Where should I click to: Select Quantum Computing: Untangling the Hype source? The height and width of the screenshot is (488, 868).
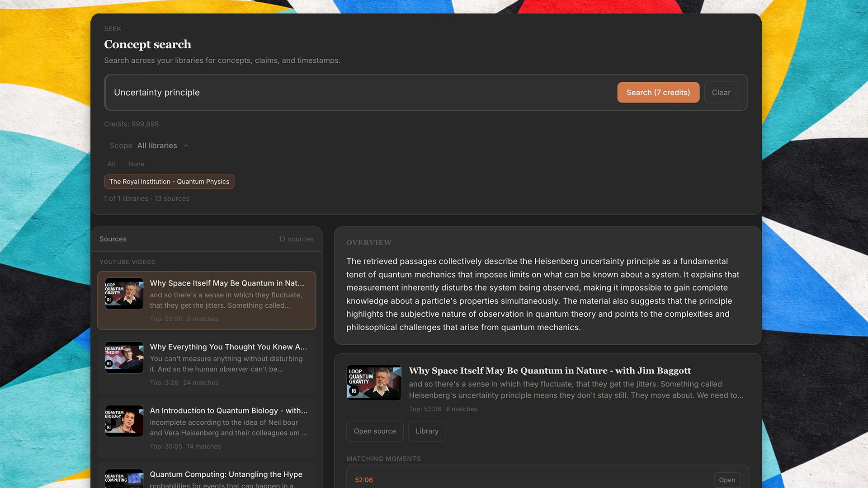click(x=226, y=474)
